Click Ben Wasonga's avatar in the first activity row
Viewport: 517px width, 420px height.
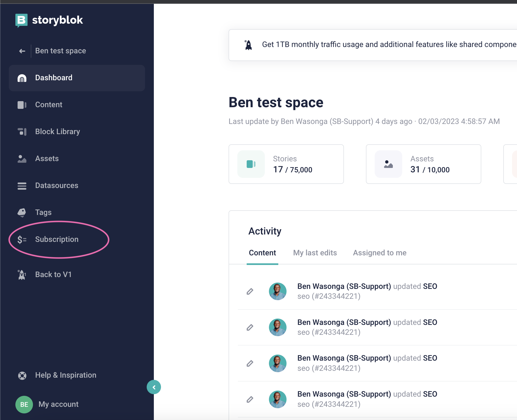click(278, 291)
